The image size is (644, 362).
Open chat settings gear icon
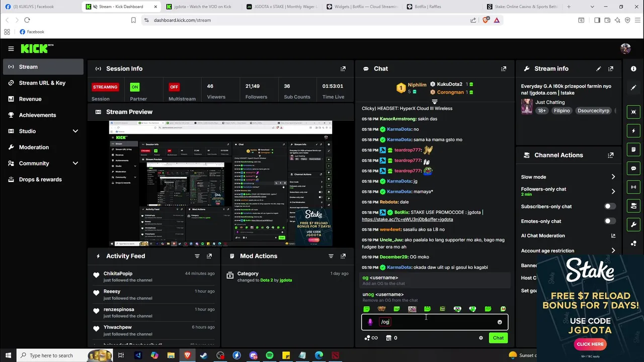point(481,338)
